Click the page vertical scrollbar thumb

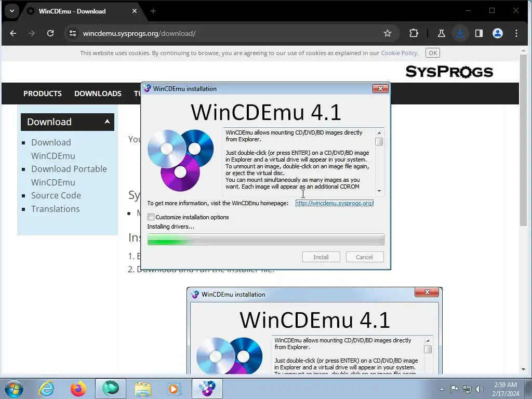523,140
